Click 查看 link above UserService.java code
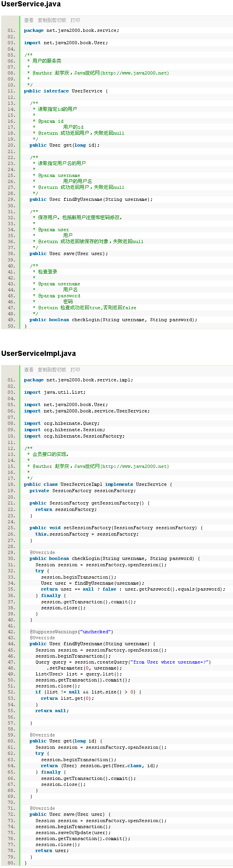 pyautogui.click(x=29, y=20)
